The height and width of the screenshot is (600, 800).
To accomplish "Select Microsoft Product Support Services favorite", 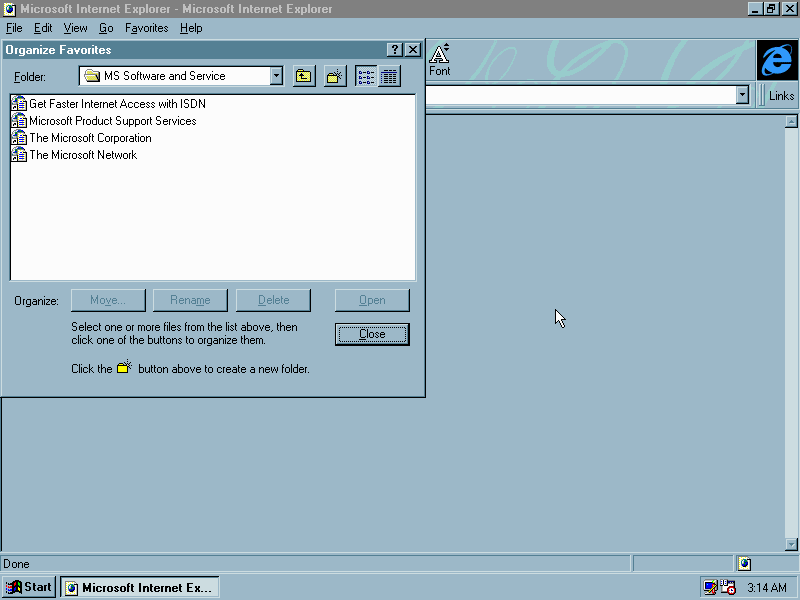I will tap(112, 121).
